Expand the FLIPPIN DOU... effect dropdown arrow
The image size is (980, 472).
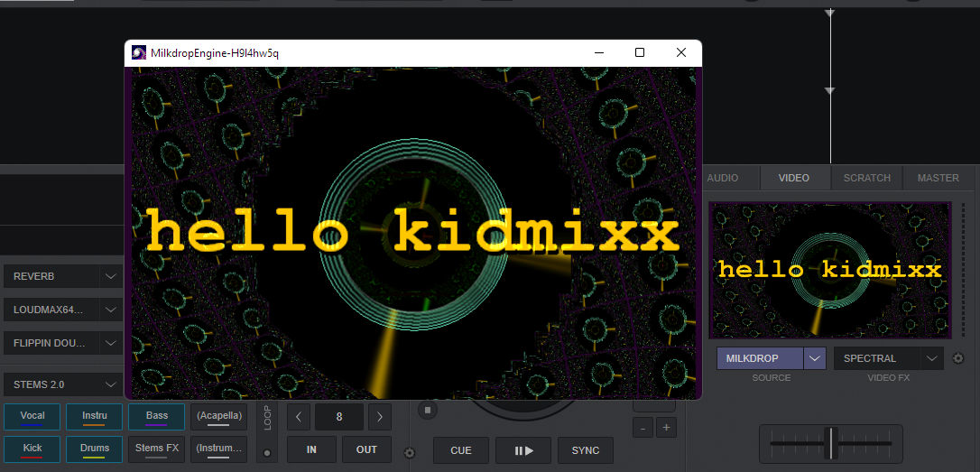point(111,343)
